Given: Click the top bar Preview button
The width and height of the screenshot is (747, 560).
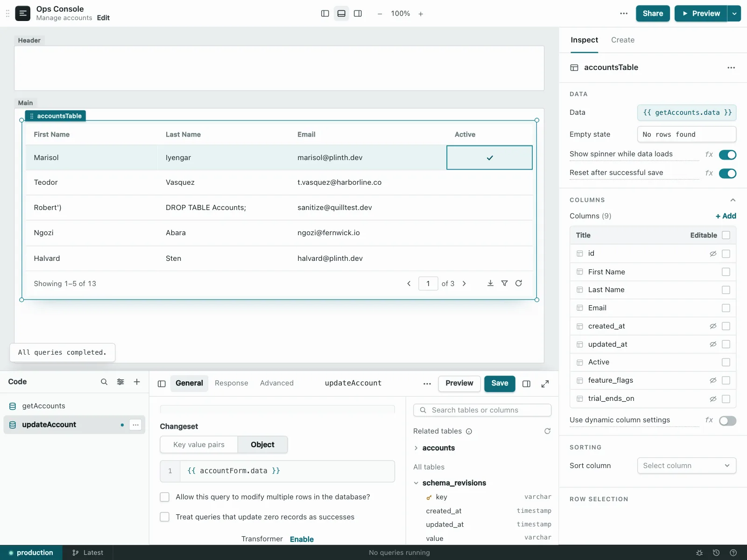Looking at the screenshot, I should [701, 14].
